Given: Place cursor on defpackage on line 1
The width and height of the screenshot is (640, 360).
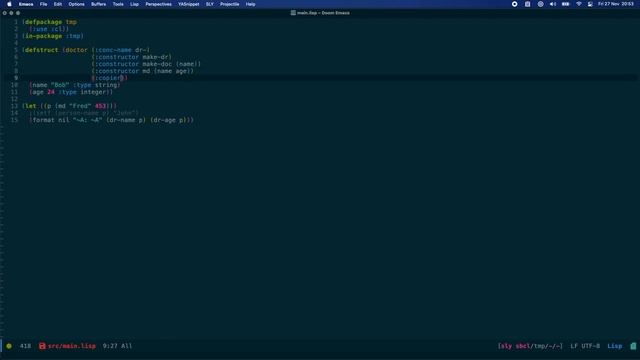Looking at the screenshot, I should [x=43, y=22].
